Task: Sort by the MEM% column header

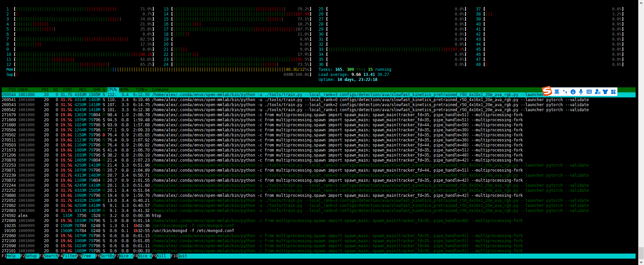Action: point(124,90)
